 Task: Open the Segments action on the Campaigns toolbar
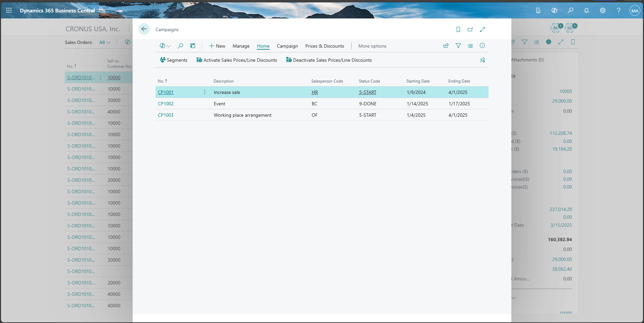click(x=173, y=60)
